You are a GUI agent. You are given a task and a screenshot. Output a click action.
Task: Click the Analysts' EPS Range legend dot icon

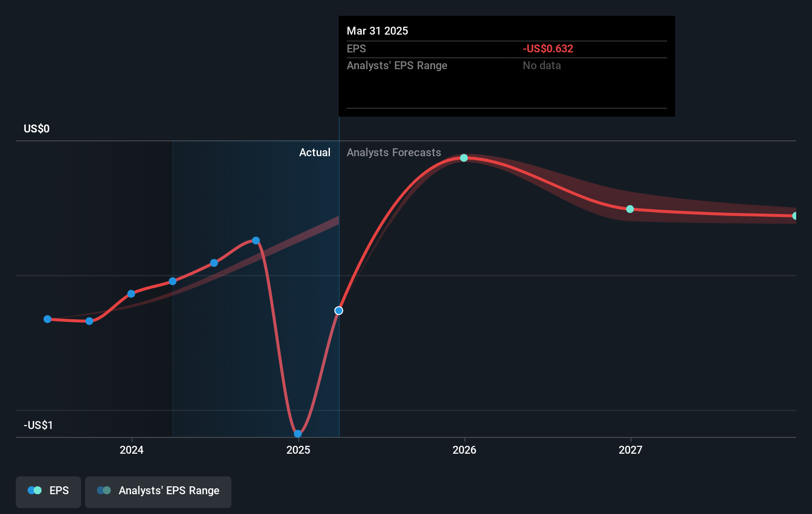click(104, 490)
